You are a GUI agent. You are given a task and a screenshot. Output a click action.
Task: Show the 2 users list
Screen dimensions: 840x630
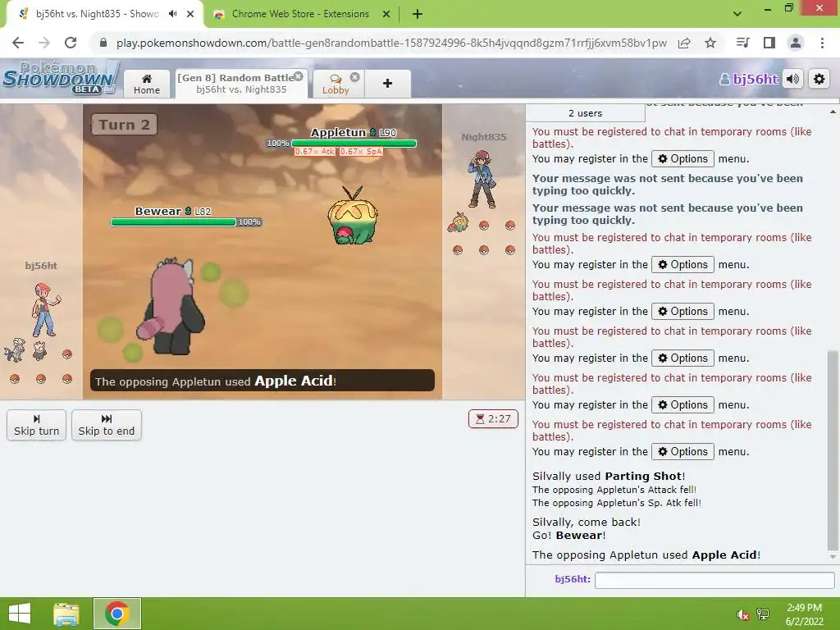(585, 113)
